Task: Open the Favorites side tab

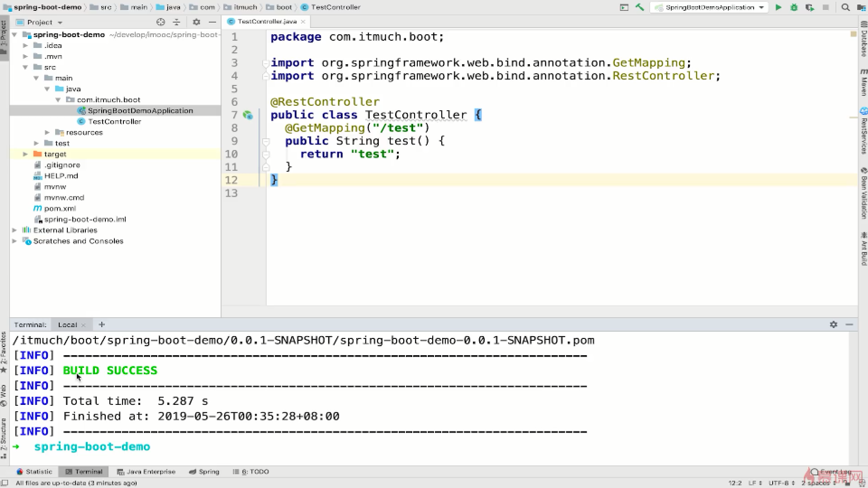Action: [4, 353]
